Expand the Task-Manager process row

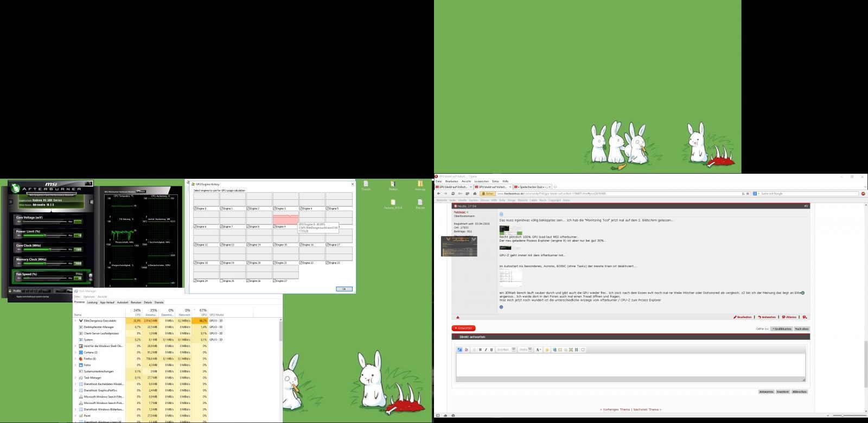[x=75, y=377]
